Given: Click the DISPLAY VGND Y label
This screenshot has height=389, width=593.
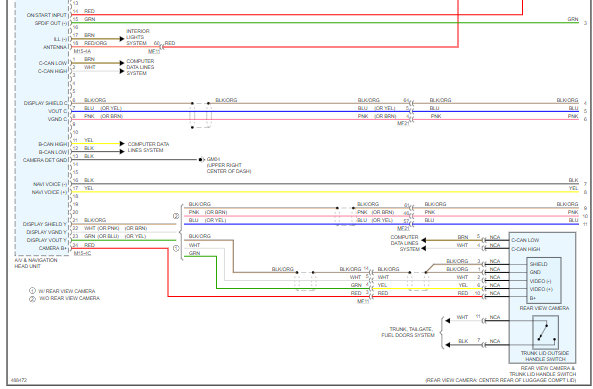Looking at the screenshot, I should point(46,232).
